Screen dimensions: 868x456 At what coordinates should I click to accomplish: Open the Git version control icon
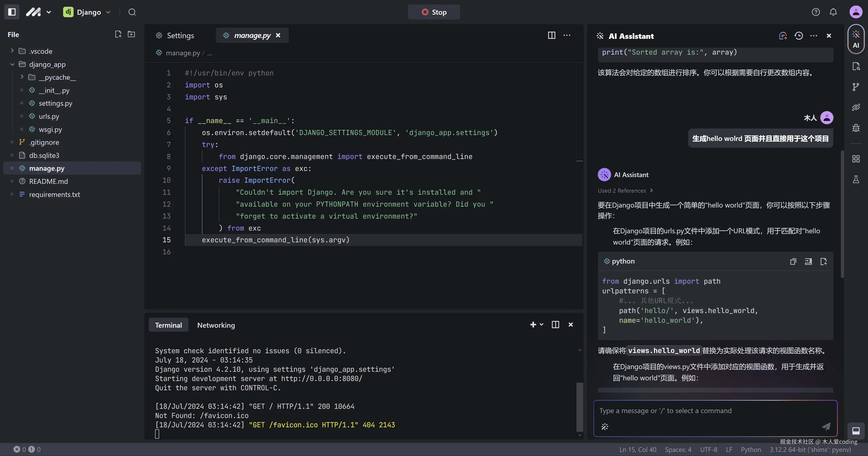click(856, 87)
